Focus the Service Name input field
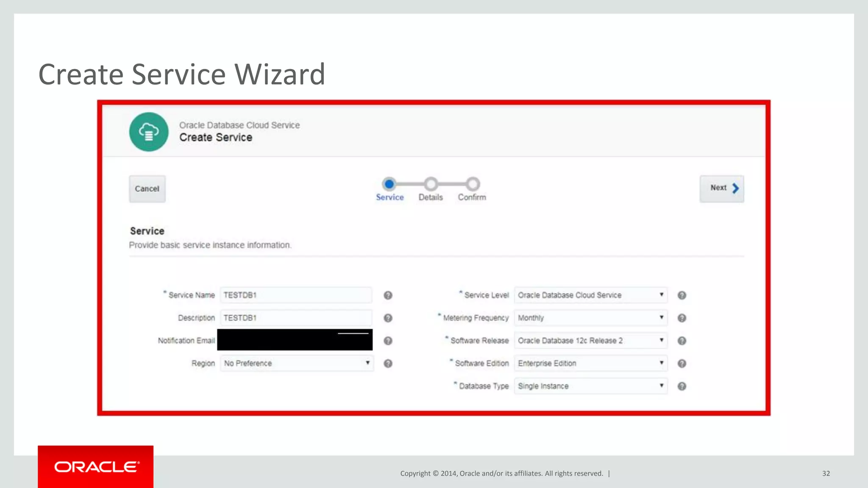868x488 pixels. coord(296,295)
